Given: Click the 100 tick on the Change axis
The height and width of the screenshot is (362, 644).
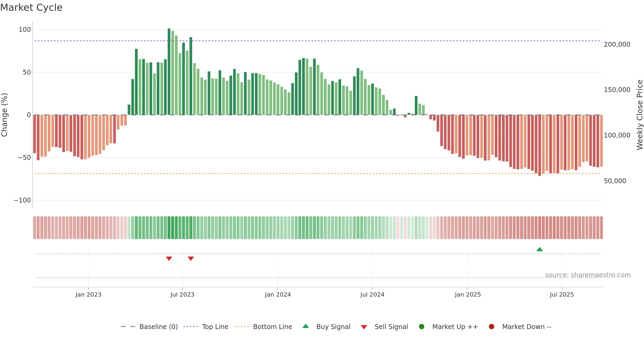Looking at the screenshot, I should click(x=25, y=30).
